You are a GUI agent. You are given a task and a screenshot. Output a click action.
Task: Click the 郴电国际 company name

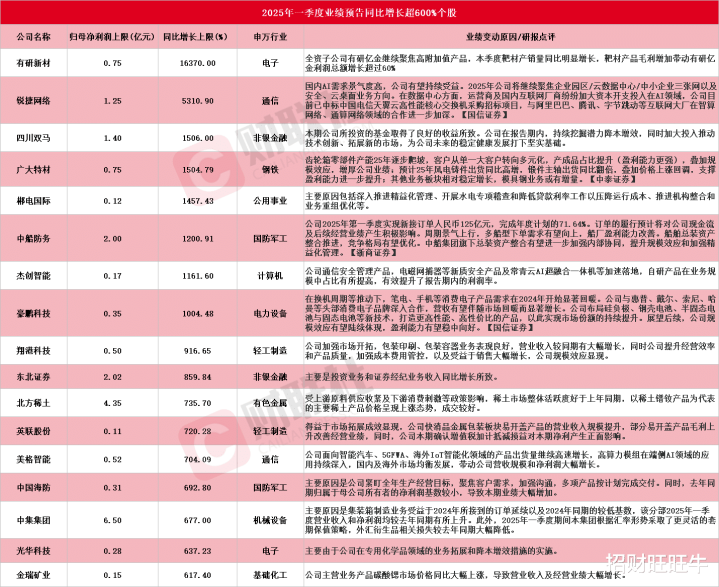pyautogui.click(x=33, y=200)
